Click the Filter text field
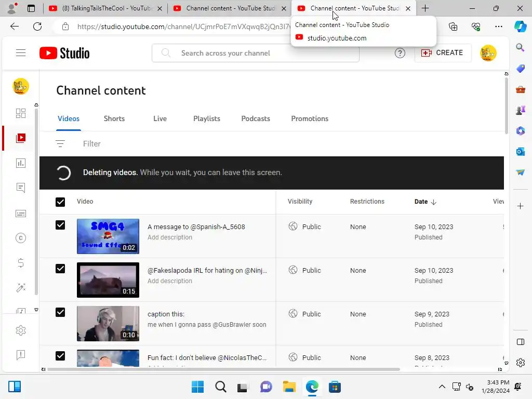The width and height of the screenshot is (532, 399). click(x=92, y=144)
